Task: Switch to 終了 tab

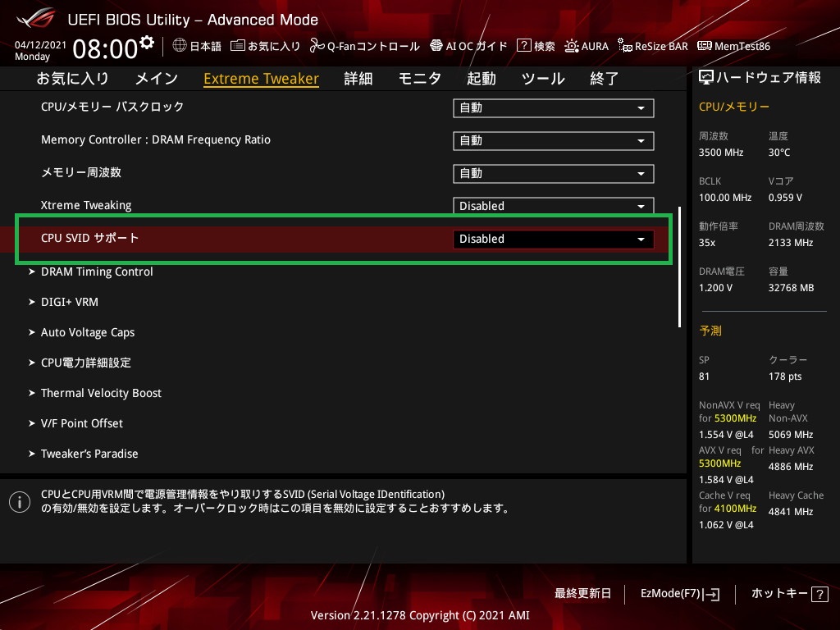Action: (x=605, y=79)
